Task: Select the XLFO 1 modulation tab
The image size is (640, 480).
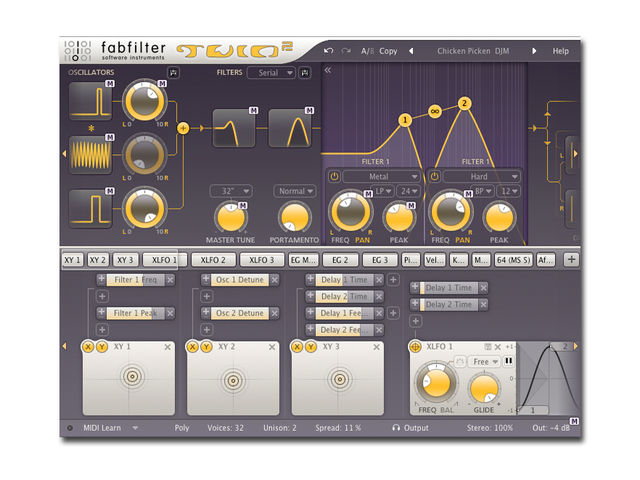Action: pyautogui.click(x=164, y=260)
